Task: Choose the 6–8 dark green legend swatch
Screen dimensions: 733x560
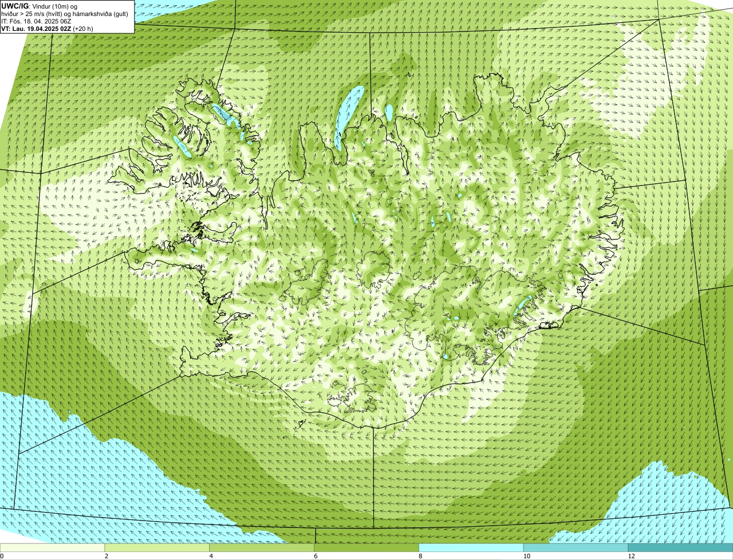Action: click(366, 547)
